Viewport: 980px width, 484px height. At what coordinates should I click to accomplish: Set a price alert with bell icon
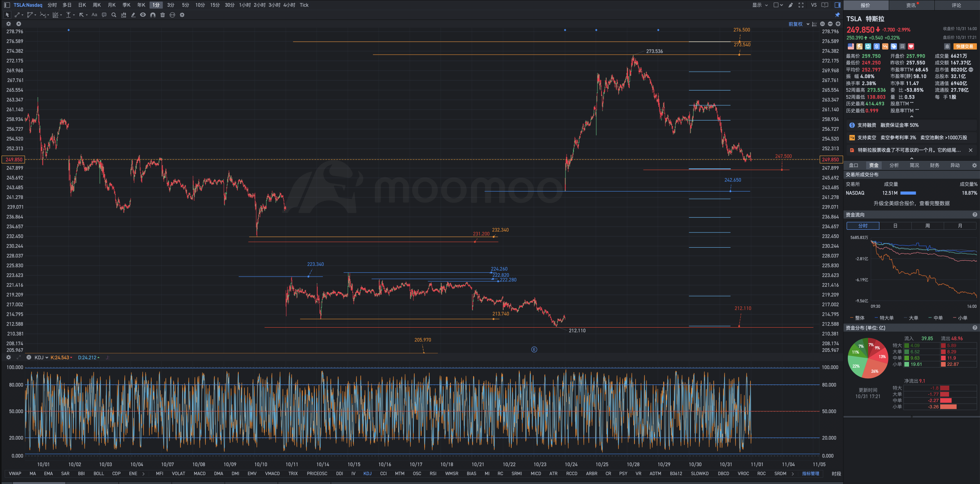click(x=947, y=46)
